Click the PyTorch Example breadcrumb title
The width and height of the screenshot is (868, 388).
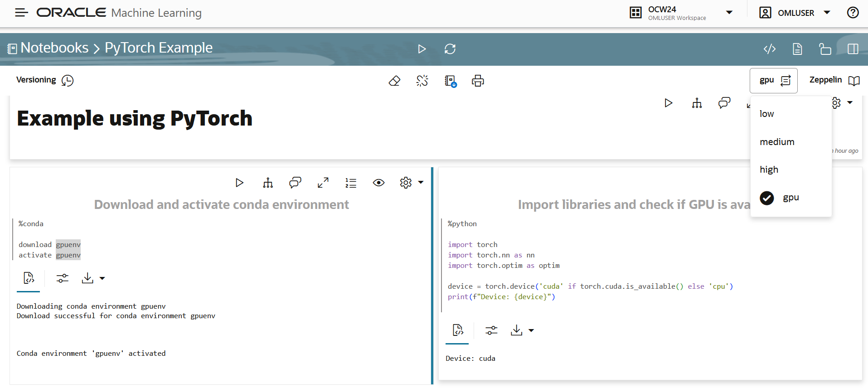click(159, 48)
